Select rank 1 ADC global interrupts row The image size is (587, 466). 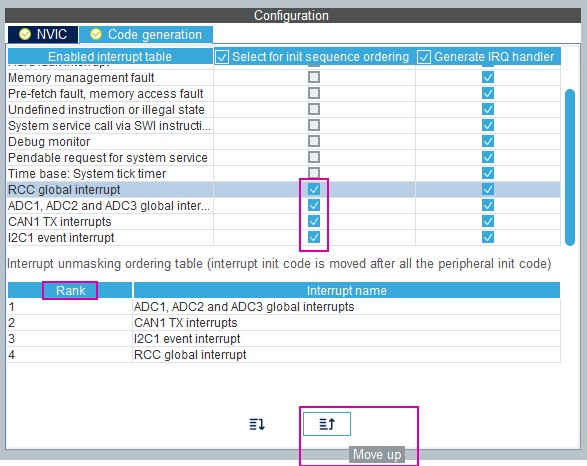click(x=284, y=307)
